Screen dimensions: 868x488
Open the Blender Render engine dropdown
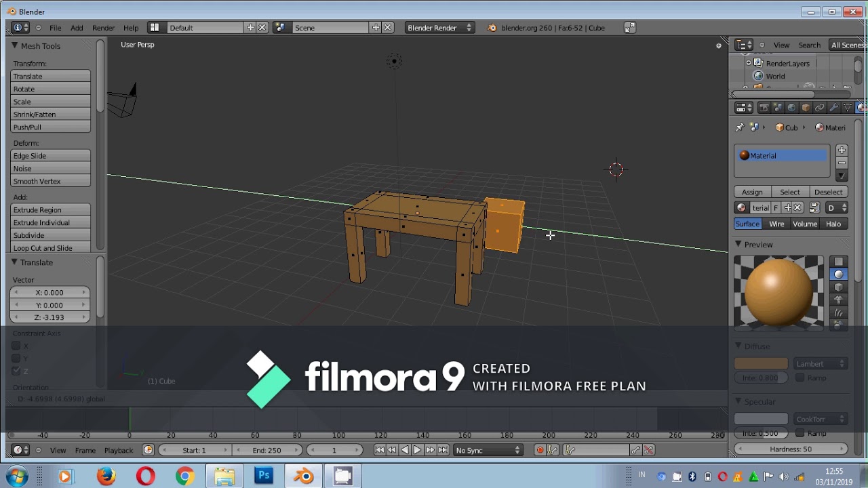439,28
